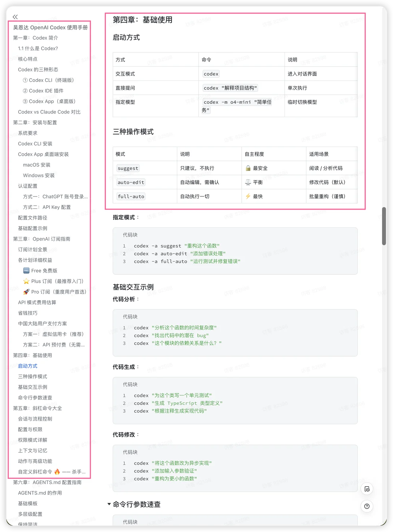
Task: Click the page vertical scrollbar thumb
Action: click(384, 226)
